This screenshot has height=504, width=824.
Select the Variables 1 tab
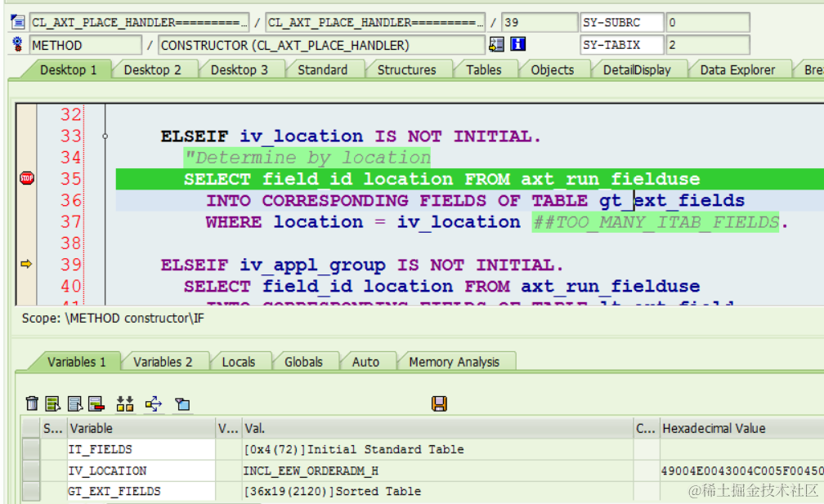[x=77, y=362]
